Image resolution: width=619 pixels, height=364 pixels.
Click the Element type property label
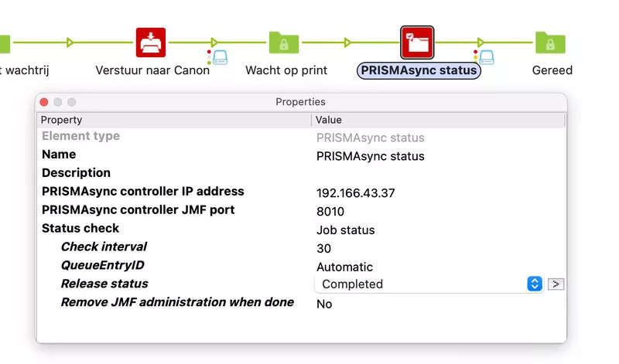[81, 136]
